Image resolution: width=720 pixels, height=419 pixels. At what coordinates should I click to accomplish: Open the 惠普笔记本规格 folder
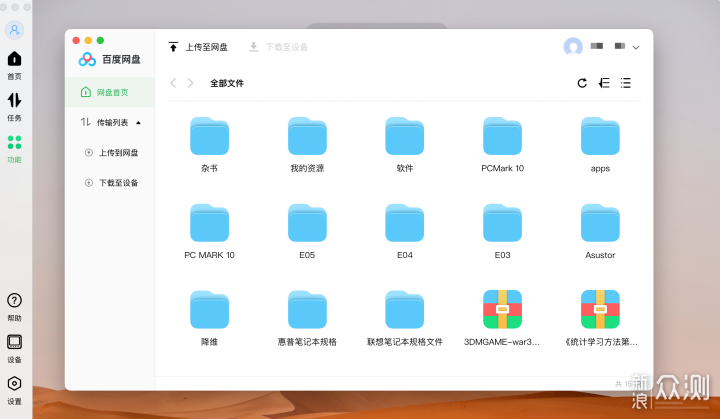(x=307, y=310)
